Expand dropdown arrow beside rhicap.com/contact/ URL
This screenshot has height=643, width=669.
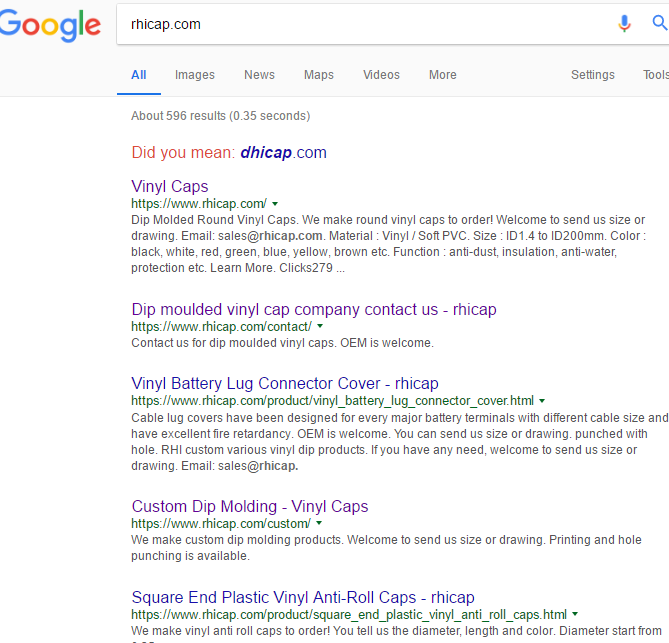[320, 326]
